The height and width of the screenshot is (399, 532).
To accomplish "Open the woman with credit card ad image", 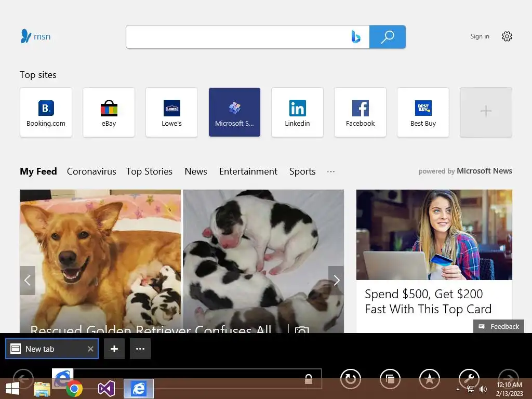I will [434, 235].
